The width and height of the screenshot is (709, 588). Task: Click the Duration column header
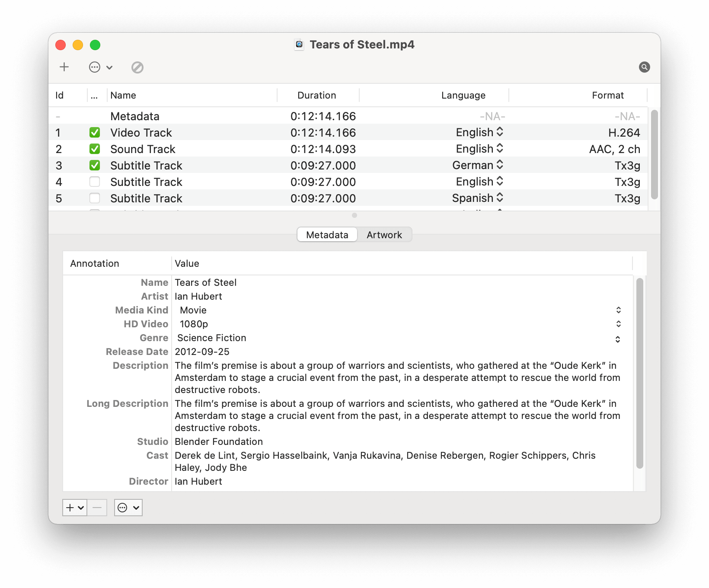click(318, 95)
